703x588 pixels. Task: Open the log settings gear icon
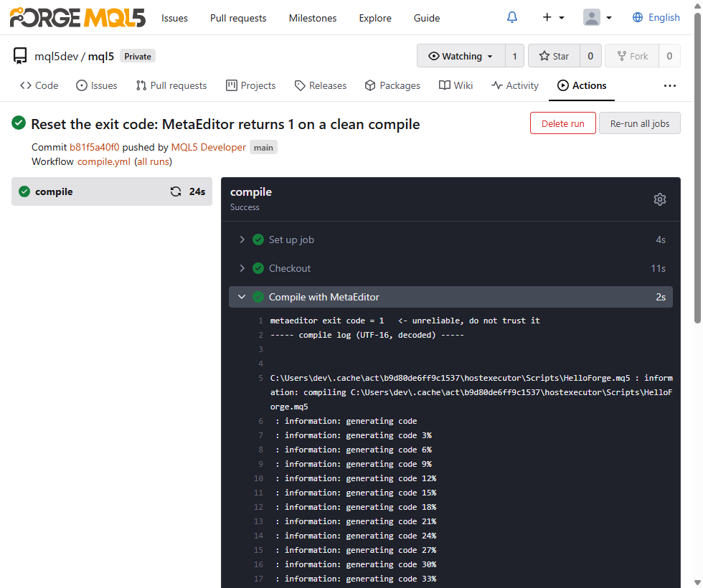659,199
